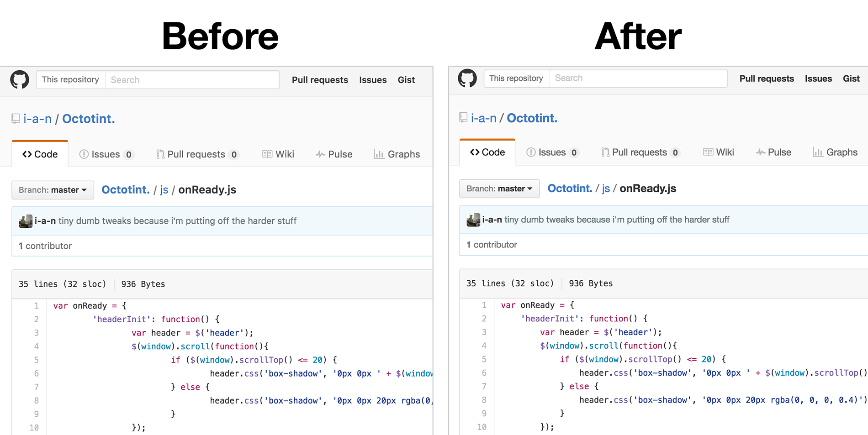The width and height of the screenshot is (868, 435).
Task: Click Code tab brackets icon in After panel
Action: [x=475, y=152]
